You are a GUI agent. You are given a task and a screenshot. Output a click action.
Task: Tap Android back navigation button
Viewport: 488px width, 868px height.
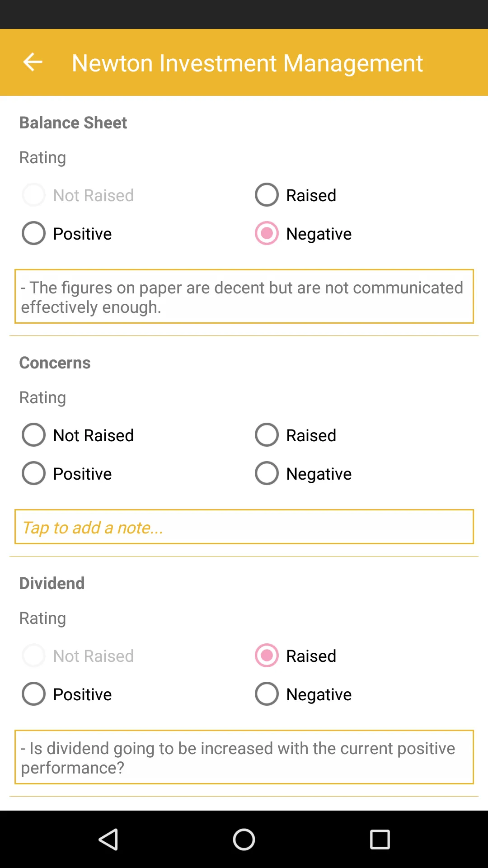pyautogui.click(x=108, y=840)
